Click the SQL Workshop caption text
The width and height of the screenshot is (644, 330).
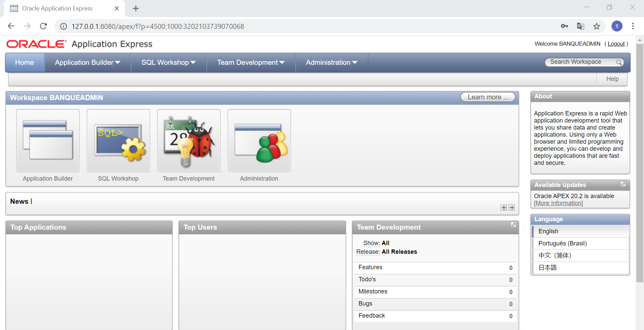click(x=118, y=179)
